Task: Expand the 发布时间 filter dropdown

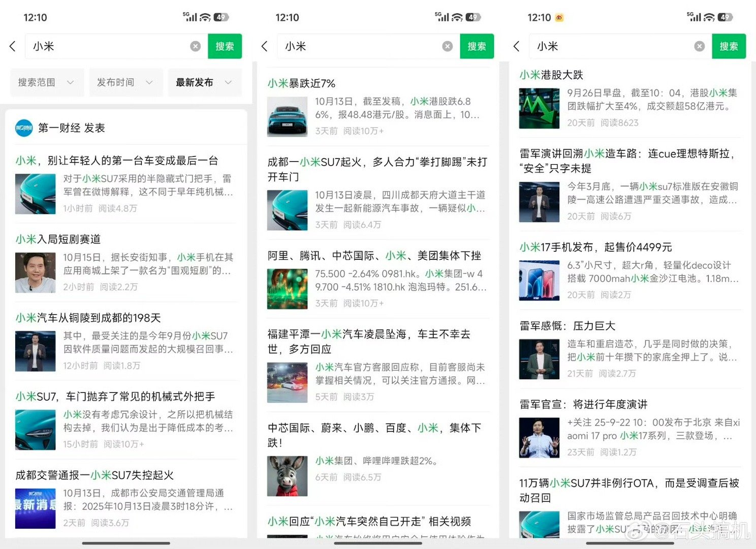Action: [125, 82]
